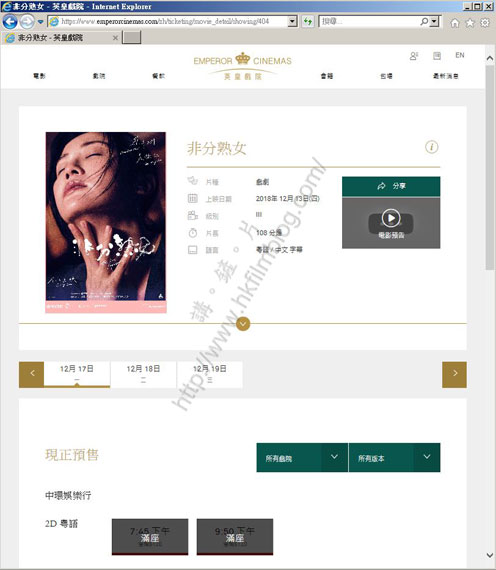
Task: Select the 12月19日 date tab
Action: [x=210, y=374]
